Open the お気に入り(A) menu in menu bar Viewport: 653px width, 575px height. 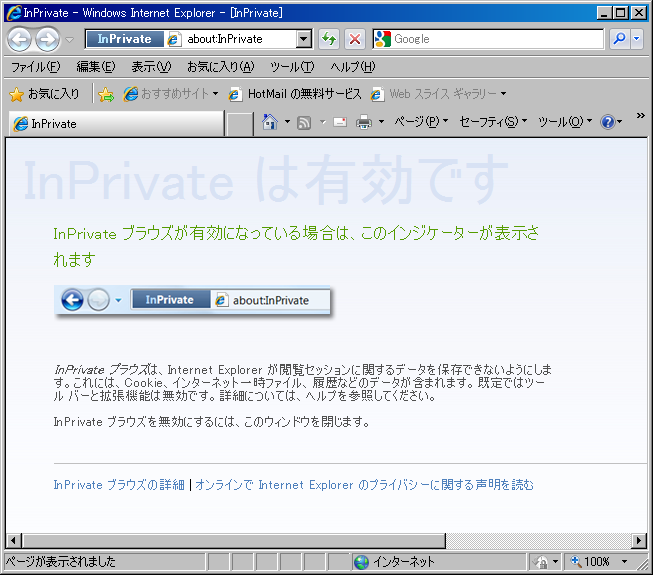pos(220,67)
